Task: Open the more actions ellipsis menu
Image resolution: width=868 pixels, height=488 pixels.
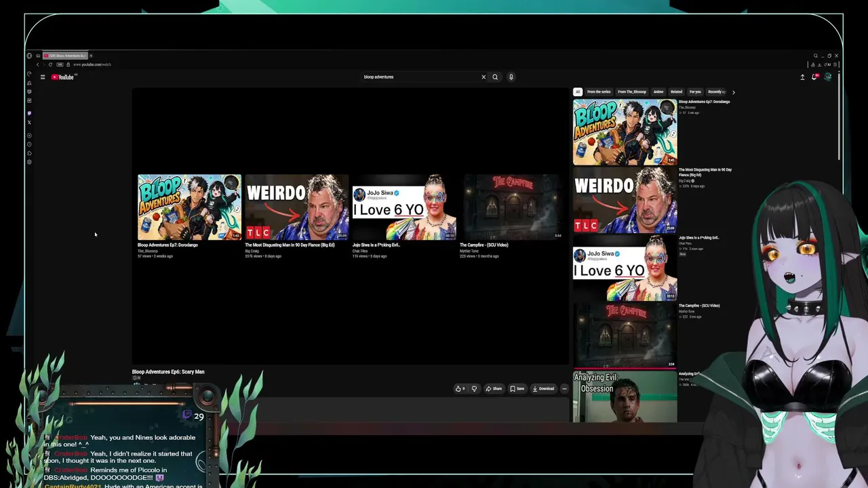Action: [564, 389]
